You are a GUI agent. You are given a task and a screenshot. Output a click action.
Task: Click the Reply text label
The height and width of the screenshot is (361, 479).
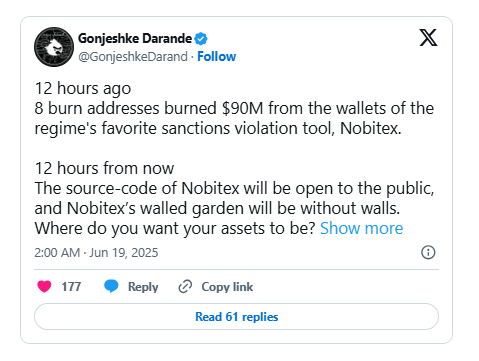click(x=143, y=287)
